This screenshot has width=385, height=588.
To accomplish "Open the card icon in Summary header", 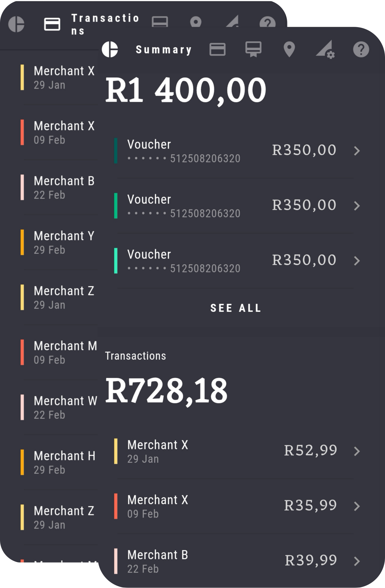I will click(217, 49).
